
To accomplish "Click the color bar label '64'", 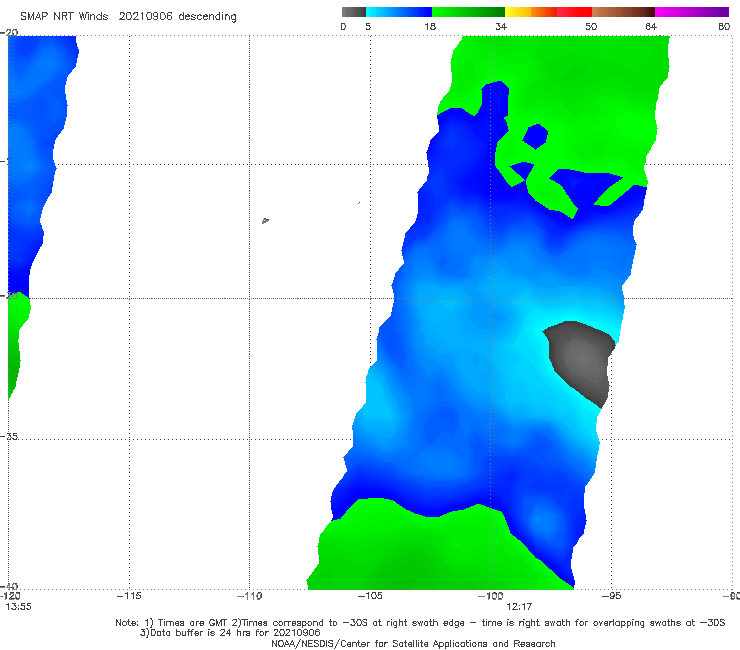I will coord(651,27).
